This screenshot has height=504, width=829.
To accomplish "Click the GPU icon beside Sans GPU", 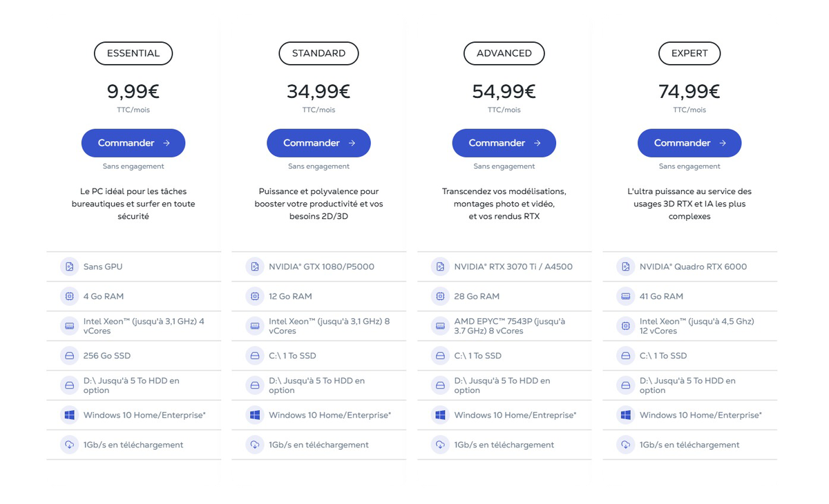I will [69, 266].
